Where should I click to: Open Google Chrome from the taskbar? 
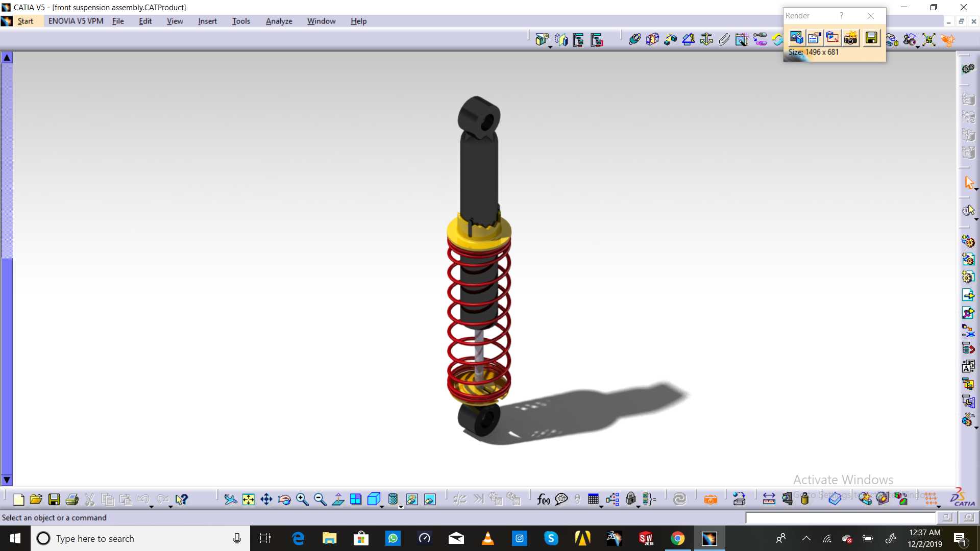[x=677, y=538]
